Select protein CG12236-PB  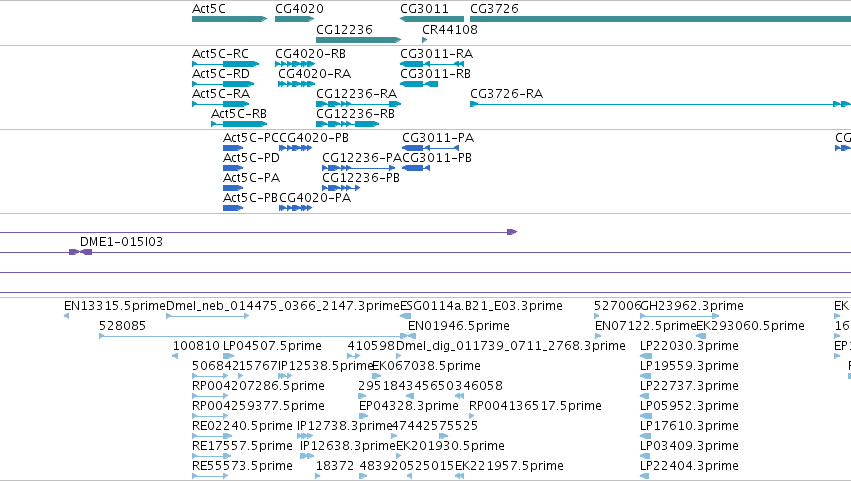[341, 188]
